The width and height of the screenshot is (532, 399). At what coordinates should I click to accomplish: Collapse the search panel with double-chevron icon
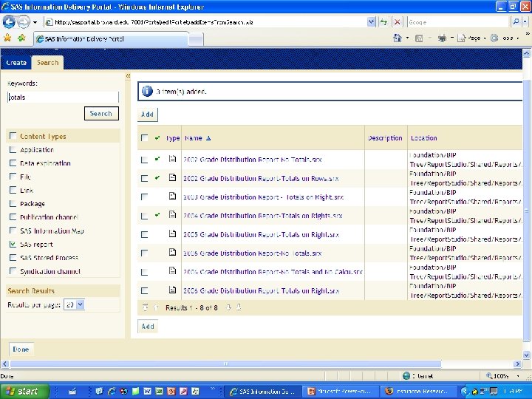coord(128,76)
